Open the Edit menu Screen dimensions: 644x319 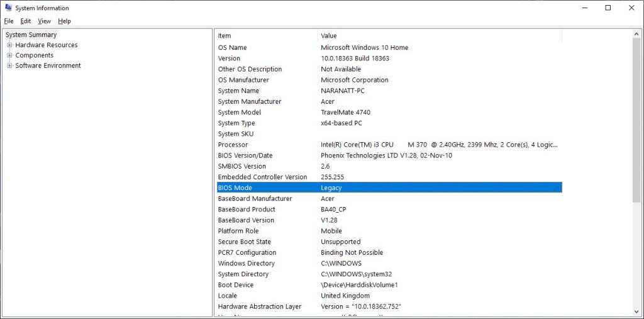click(x=25, y=21)
